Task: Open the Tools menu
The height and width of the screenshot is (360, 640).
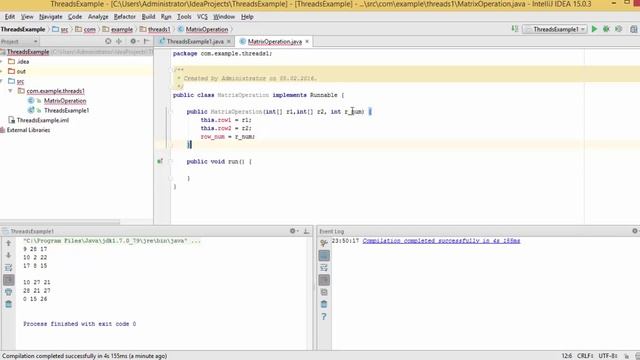Action: 184,17
